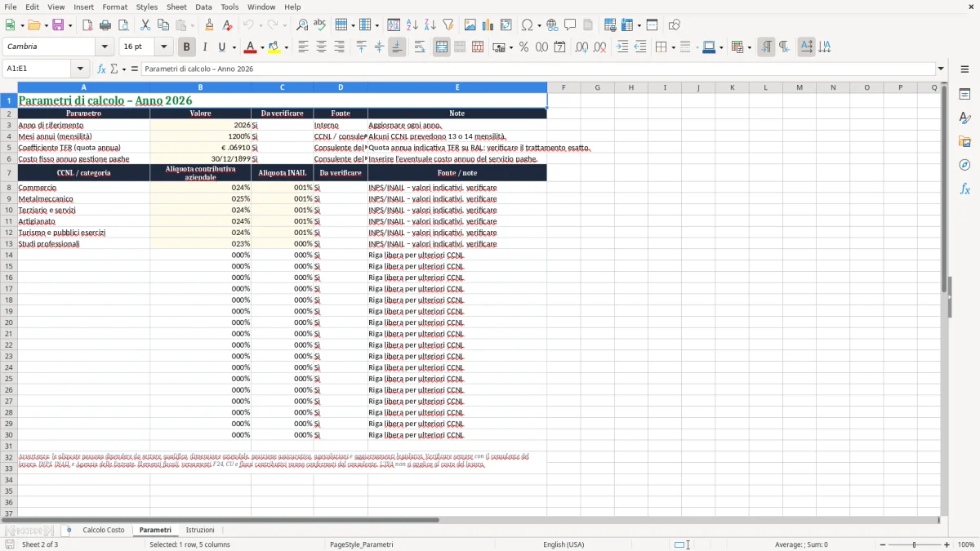Print the spreadsheet using the printer icon

105,25
